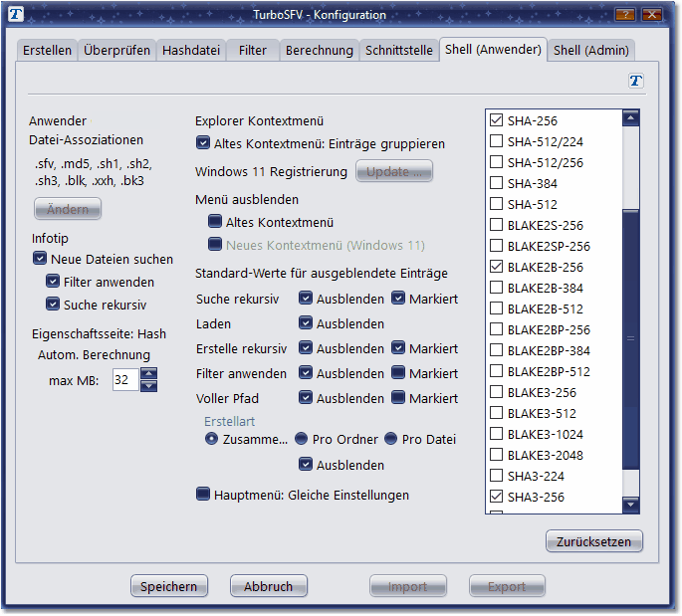Toggle Neues Kontextmenü (Windows 11) checkbox
The width and height of the screenshot is (682, 616).
click(214, 244)
